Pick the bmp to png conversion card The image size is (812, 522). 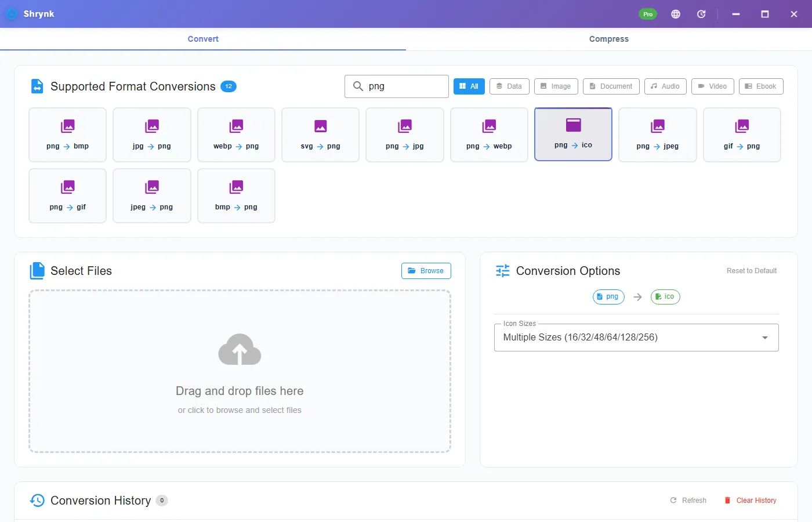click(x=236, y=195)
